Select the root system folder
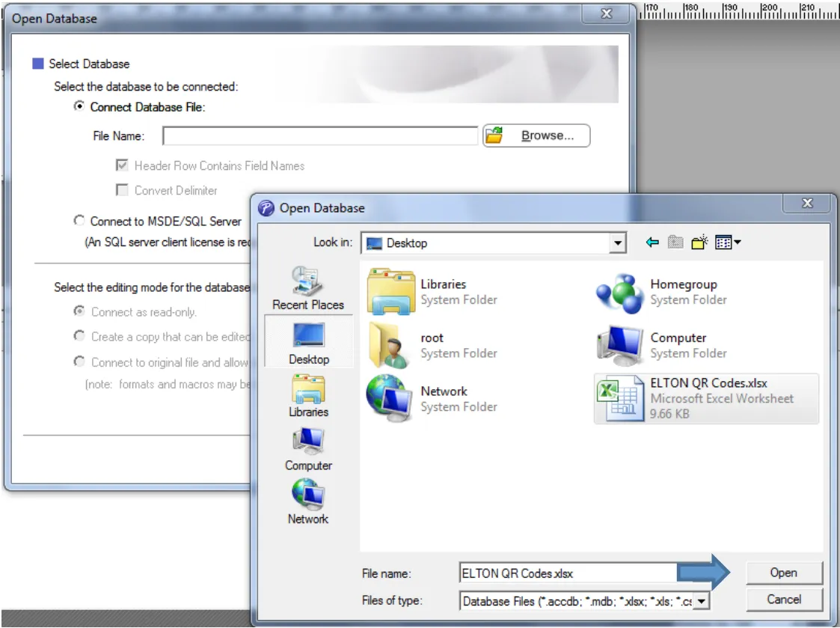 pos(433,345)
